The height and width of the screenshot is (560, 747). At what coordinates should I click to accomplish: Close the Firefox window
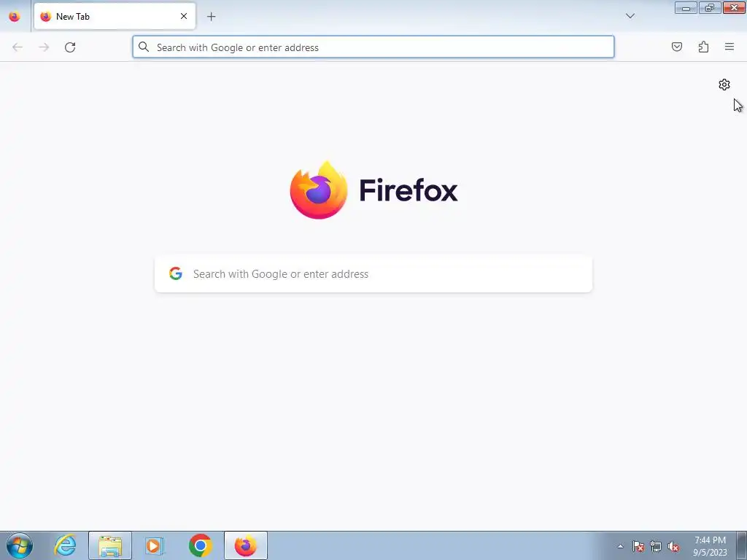[x=734, y=7]
